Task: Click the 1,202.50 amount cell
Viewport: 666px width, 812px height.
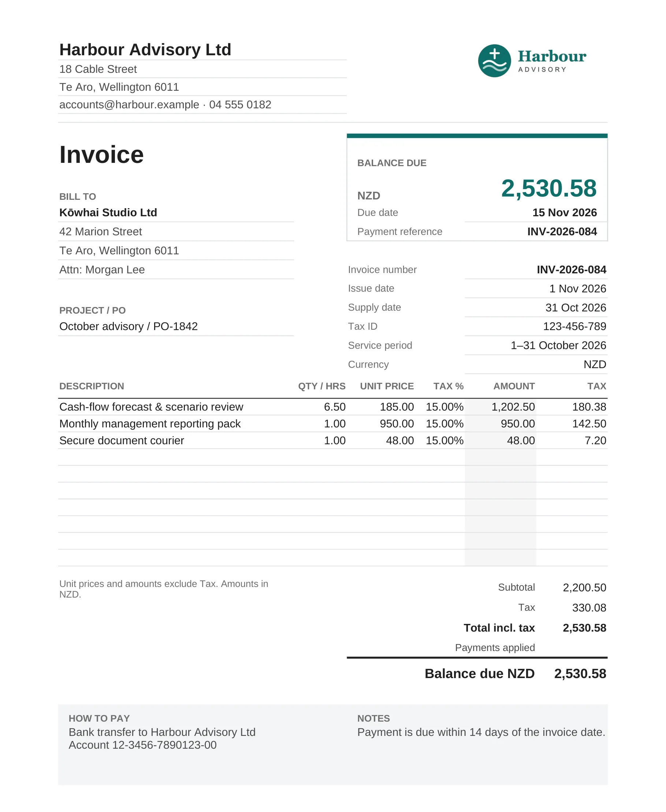Action: coord(513,407)
